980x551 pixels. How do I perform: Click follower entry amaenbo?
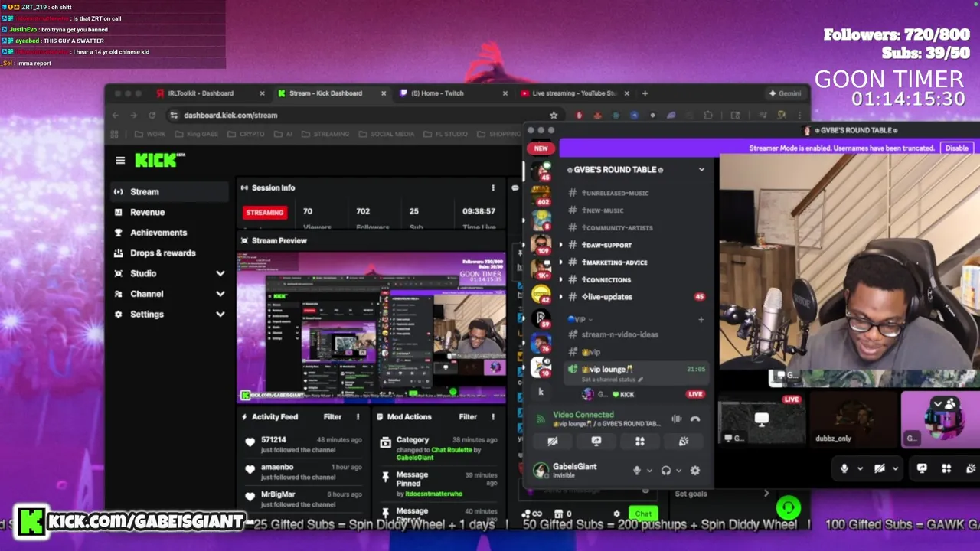pos(302,471)
